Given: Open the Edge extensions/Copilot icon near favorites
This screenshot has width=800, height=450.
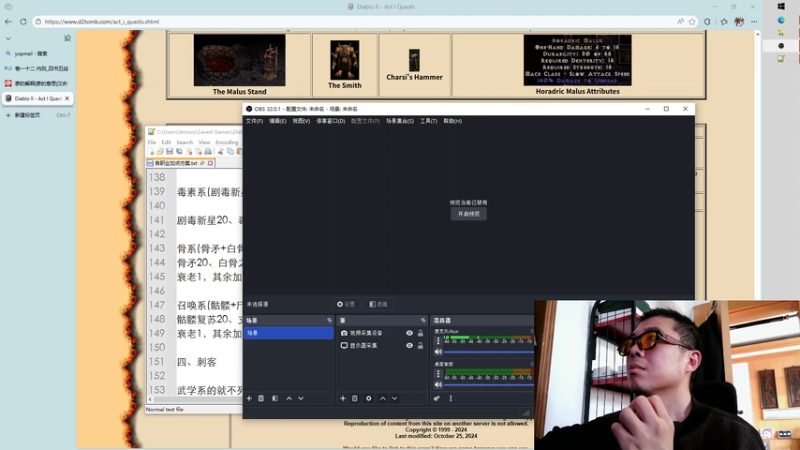Looking at the screenshot, I should point(707,21).
